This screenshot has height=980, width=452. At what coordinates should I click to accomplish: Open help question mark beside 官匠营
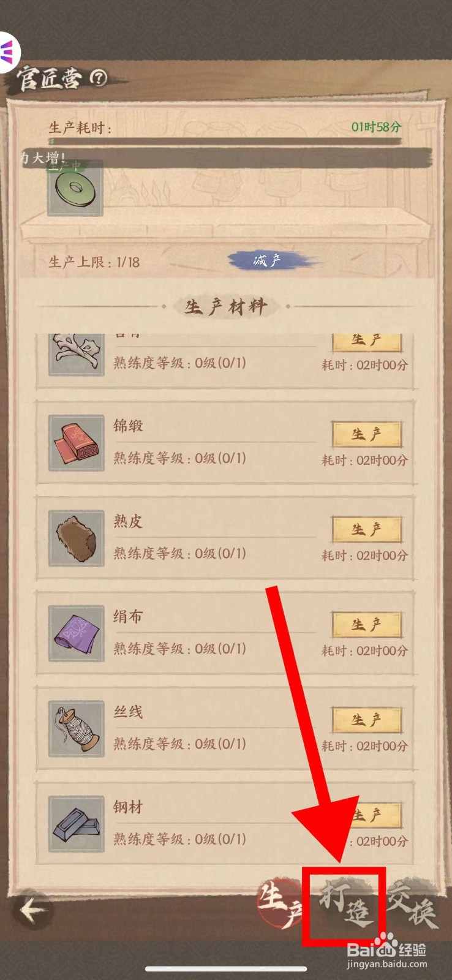click(98, 77)
